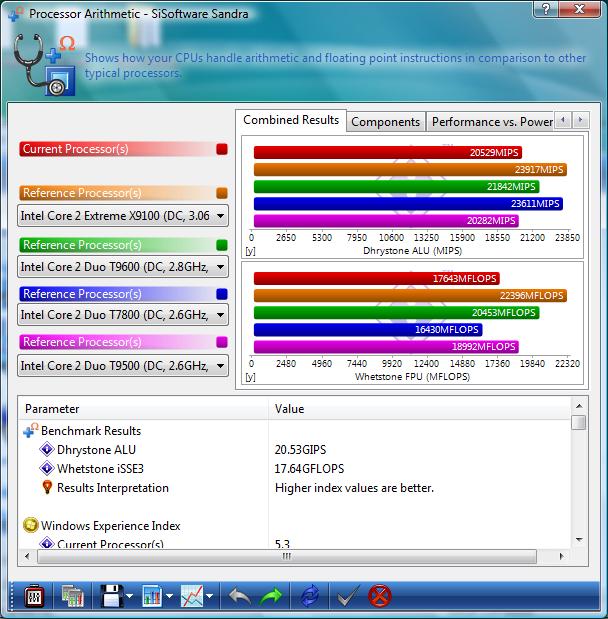Screen dimensions: 608x619
Task: Click the 20453MFLOPS green bar
Action: click(x=396, y=312)
